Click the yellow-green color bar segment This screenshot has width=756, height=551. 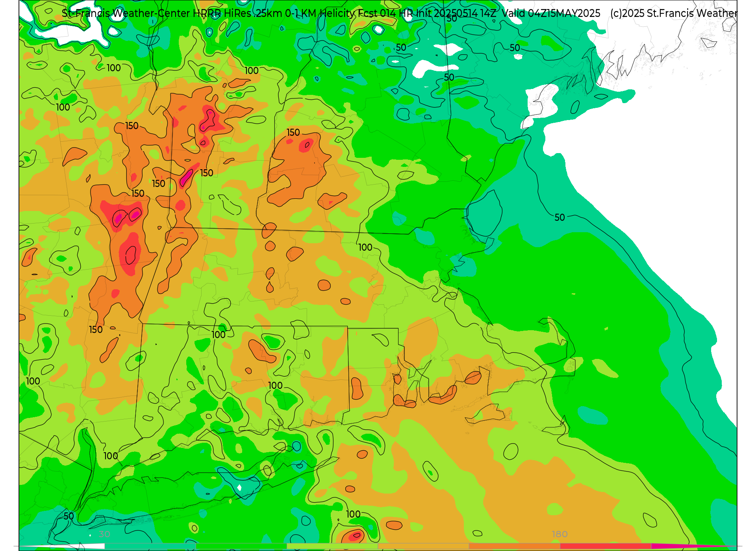pyautogui.click(x=332, y=546)
